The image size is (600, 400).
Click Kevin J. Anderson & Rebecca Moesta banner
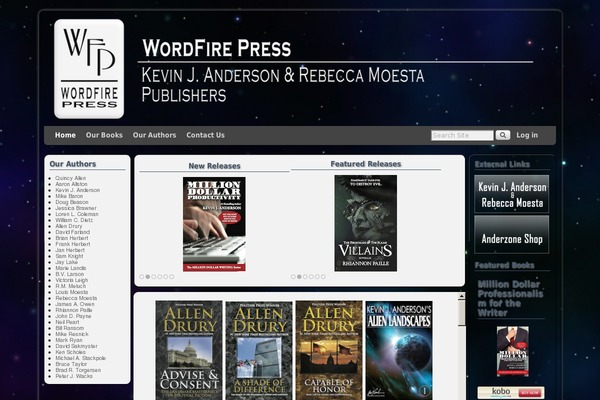[x=512, y=194]
